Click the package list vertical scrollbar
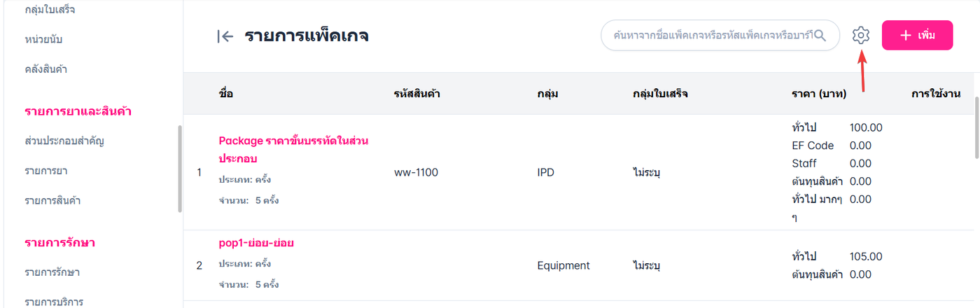Image resolution: width=980 pixels, height=308 pixels. click(x=977, y=129)
